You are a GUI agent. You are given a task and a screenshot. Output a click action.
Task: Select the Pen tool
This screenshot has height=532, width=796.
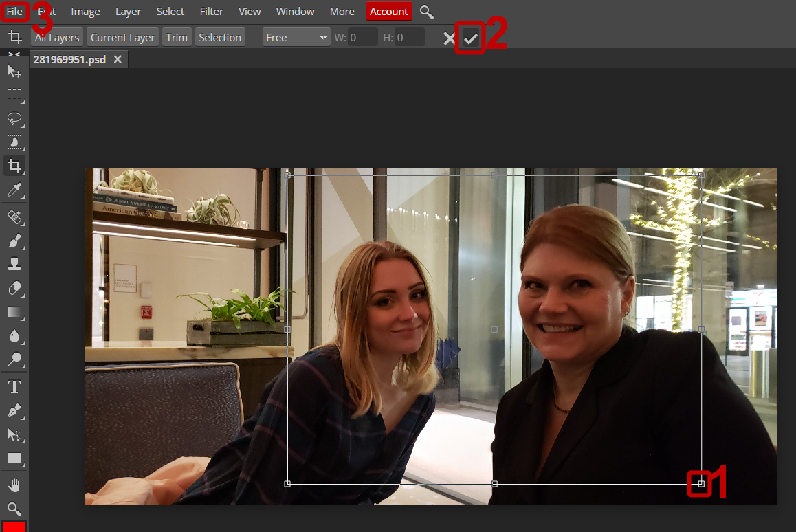[14, 410]
